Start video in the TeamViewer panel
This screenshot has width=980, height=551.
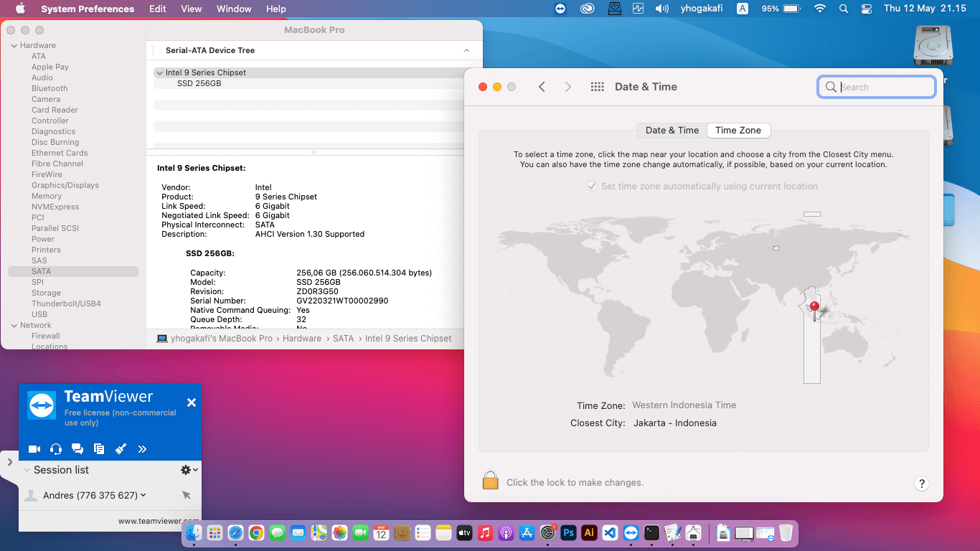tap(34, 449)
